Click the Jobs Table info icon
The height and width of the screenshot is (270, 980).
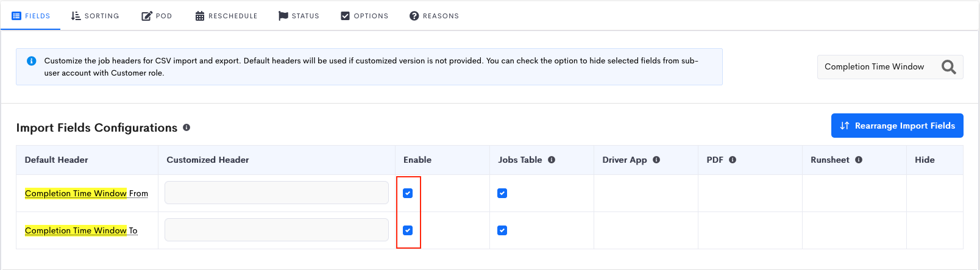click(x=552, y=160)
